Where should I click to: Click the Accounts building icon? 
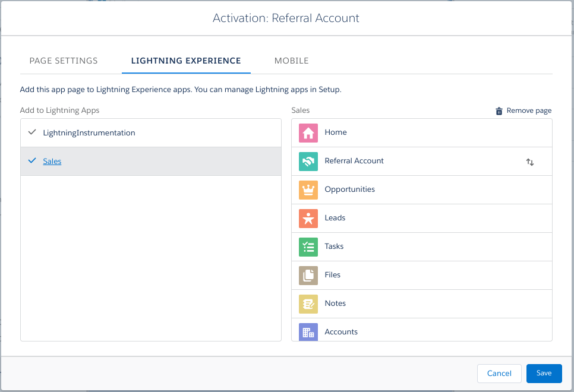(x=308, y=332)
